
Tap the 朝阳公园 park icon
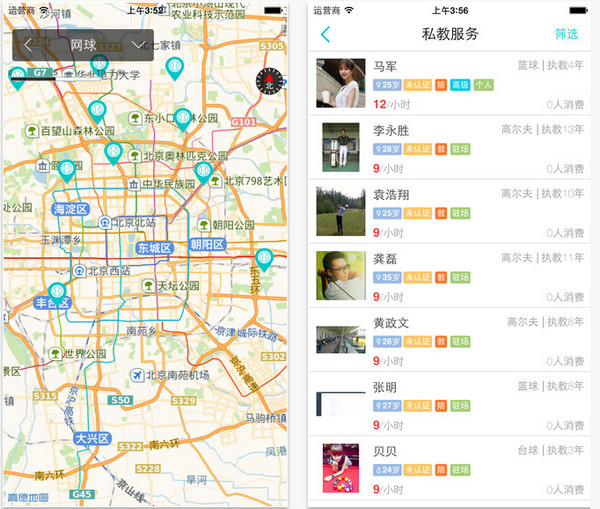(204, 225)
